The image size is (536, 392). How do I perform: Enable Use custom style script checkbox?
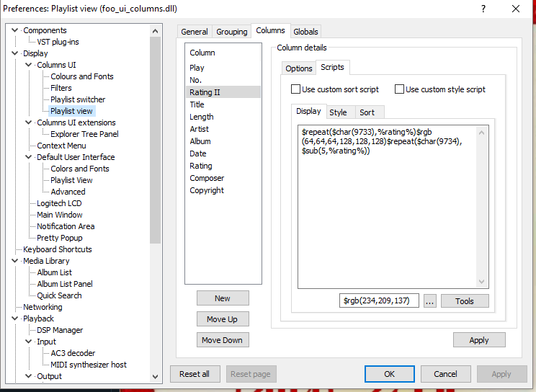399,89
